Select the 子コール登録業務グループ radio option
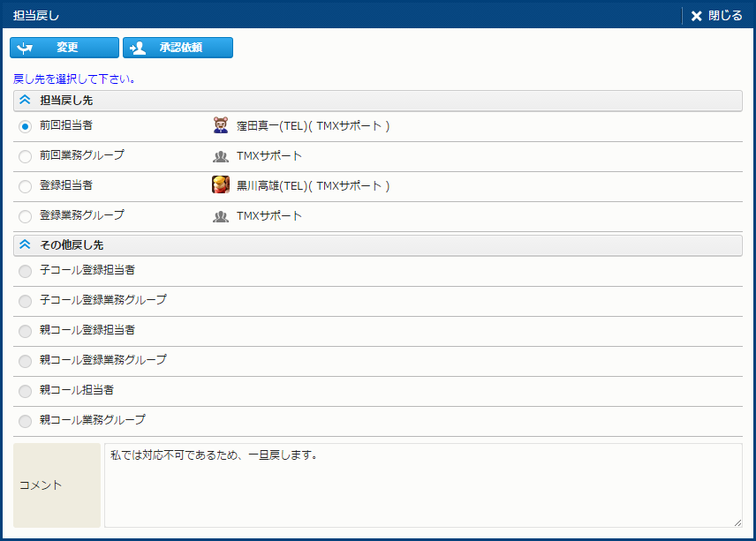The image size is (756, 541). (x=25, y=301)
